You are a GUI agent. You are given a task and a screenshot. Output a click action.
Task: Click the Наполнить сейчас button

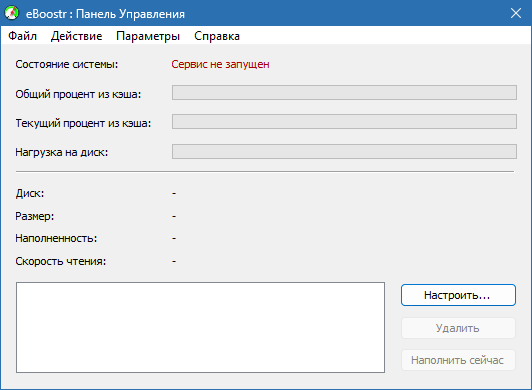458,360
